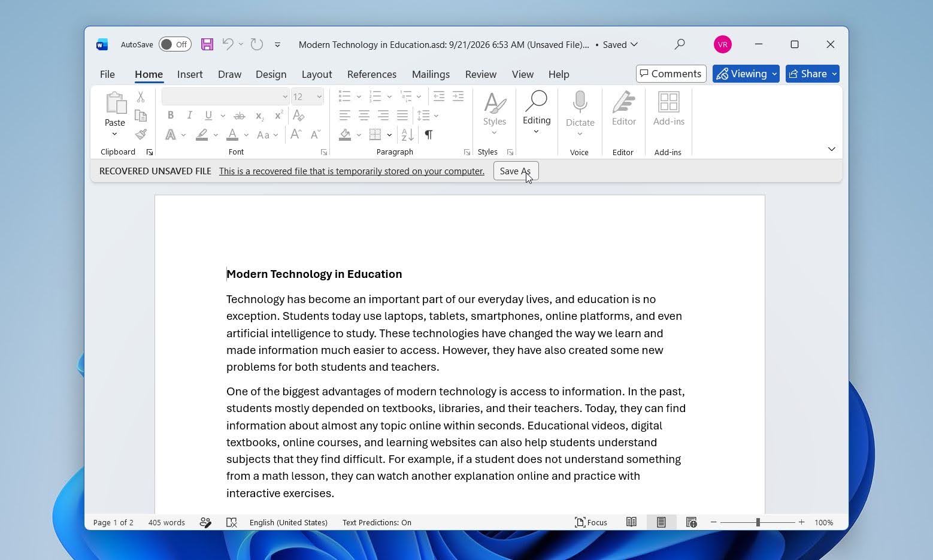Open the search magnifier in title bar
The height and width of the screenshot is (560, 933).
coord(680,44)
